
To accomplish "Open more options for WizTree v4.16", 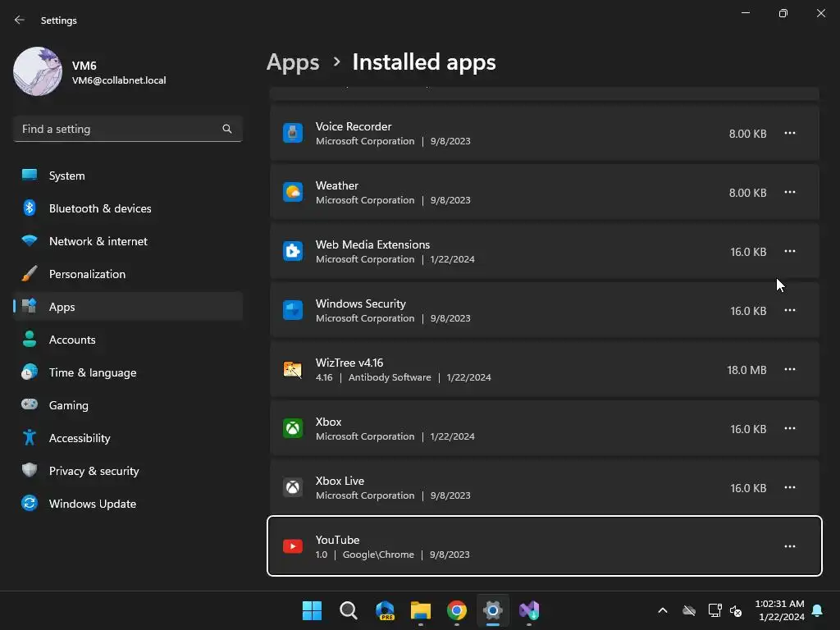I will pos(790,369).
